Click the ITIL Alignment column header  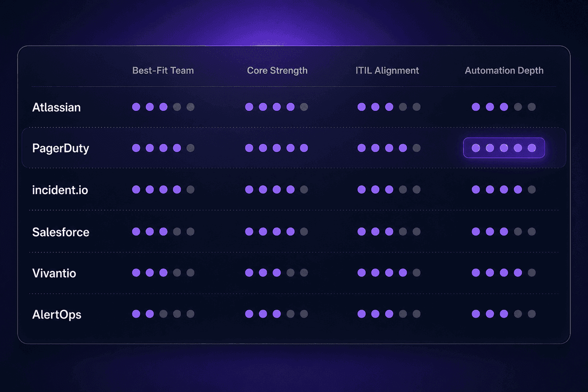pyautogui.click(x=387, y=70)
